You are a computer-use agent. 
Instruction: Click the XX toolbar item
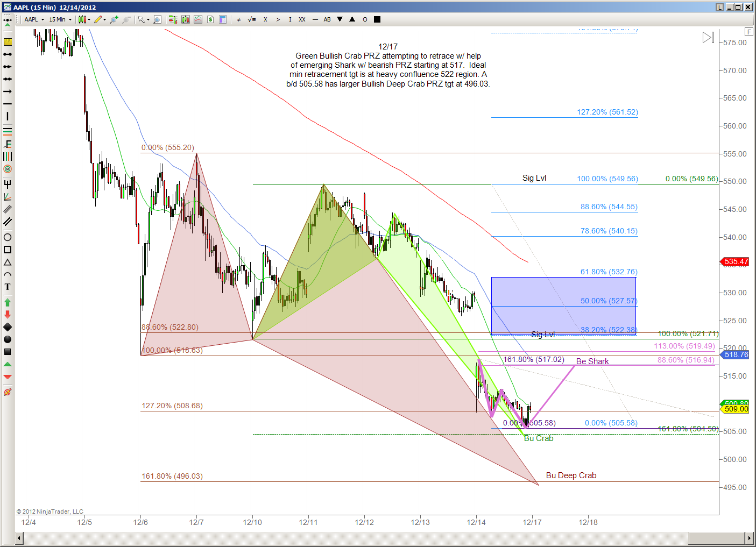[x=302, y=19]
